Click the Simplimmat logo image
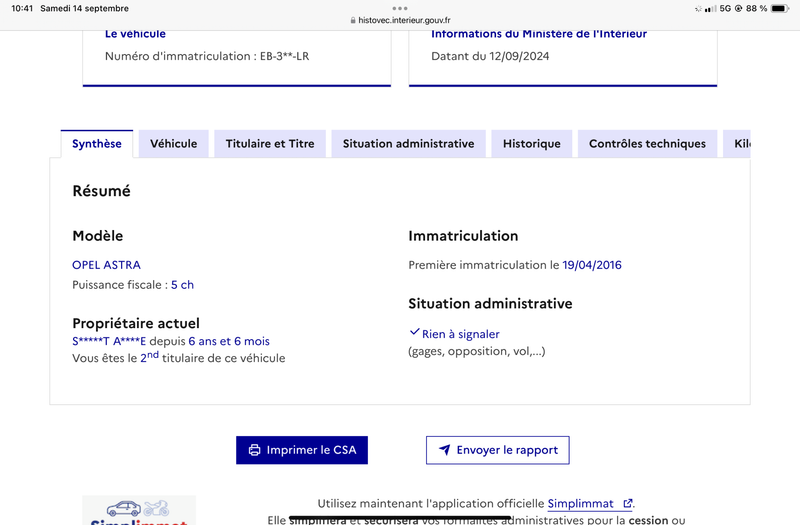800x525 pixels. 139,510
